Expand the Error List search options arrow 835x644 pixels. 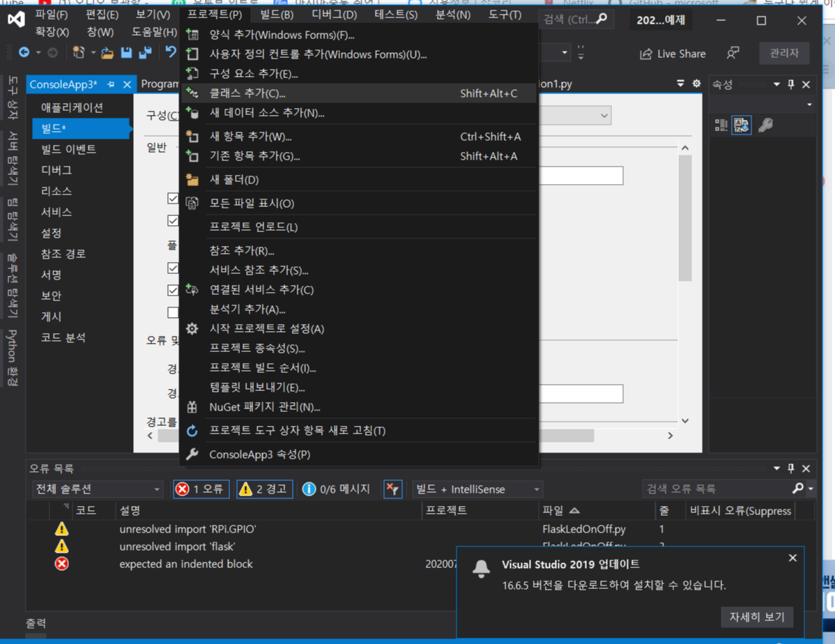(811, 489)
